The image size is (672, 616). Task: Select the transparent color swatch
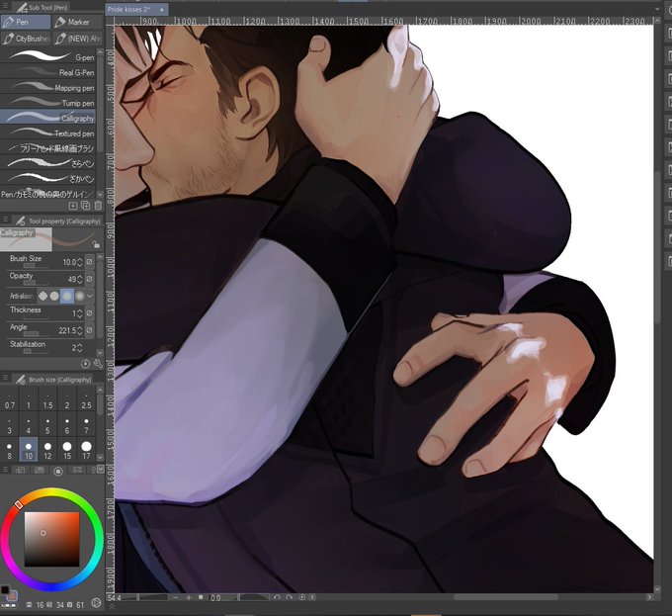[9, 605]
